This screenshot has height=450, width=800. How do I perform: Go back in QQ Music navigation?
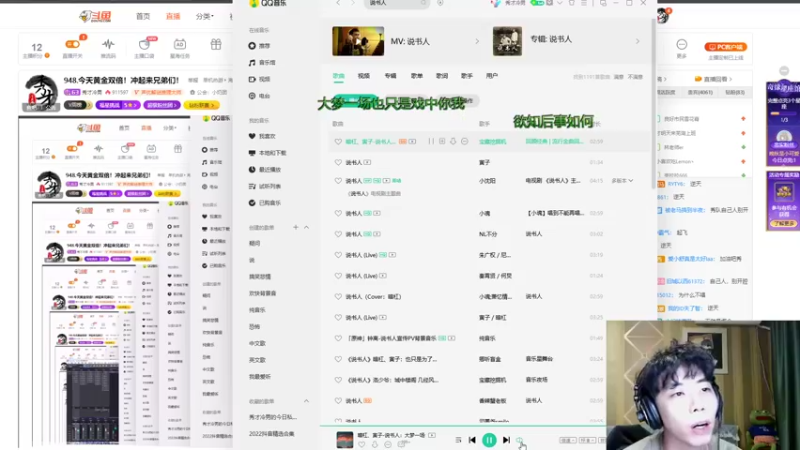pos(338,3)
